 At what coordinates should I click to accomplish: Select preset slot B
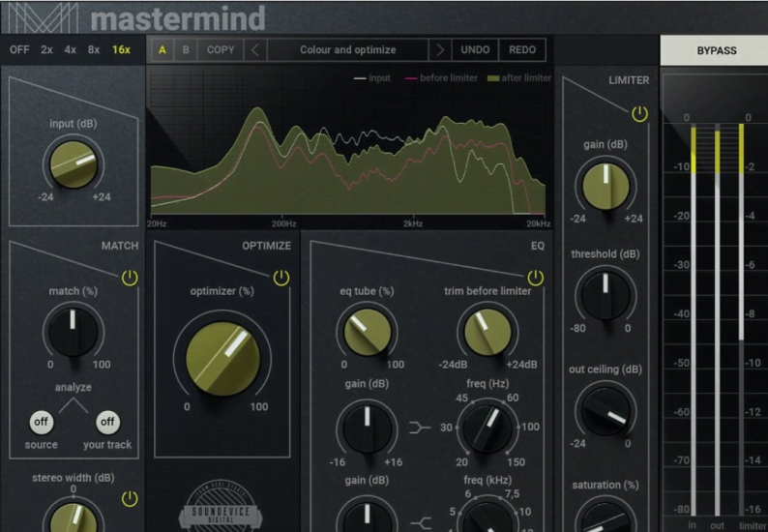click(186, 50)
